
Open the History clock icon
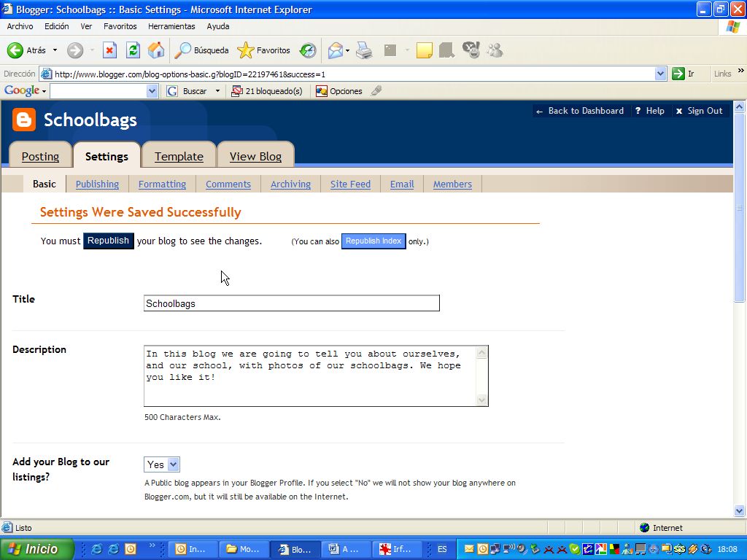[308, 50]
